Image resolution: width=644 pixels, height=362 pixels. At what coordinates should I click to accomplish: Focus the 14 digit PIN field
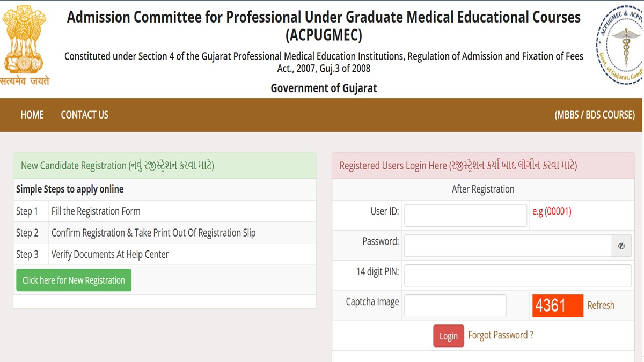point(517,276)
